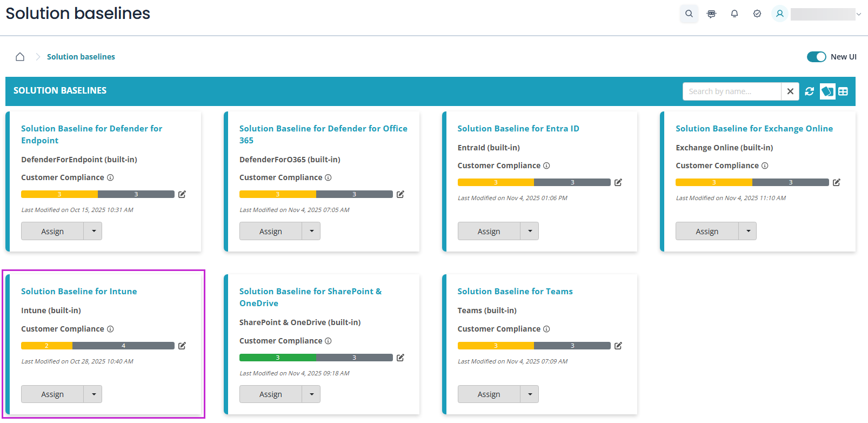The width and height of the screenshot is (868, 423).
Task: Assign the Exchange Online baseline
Action: tap(707, 231)
